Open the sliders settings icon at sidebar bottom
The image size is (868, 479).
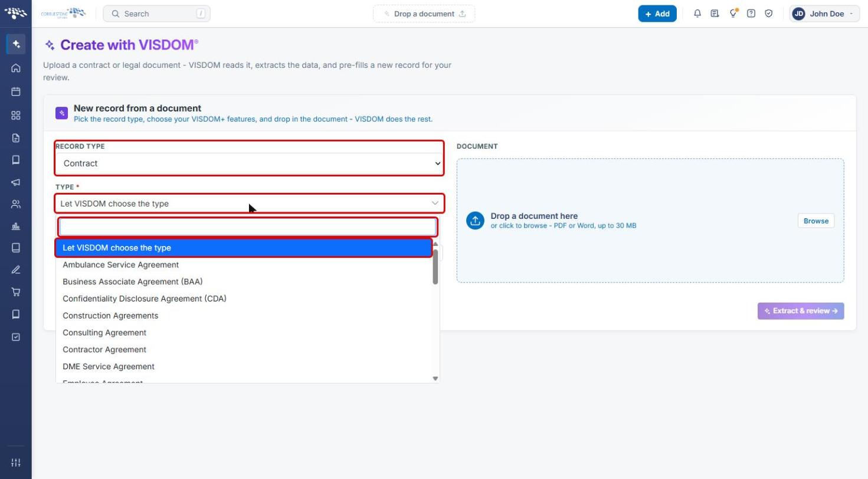pyautogui.click(x=16, y=462)
